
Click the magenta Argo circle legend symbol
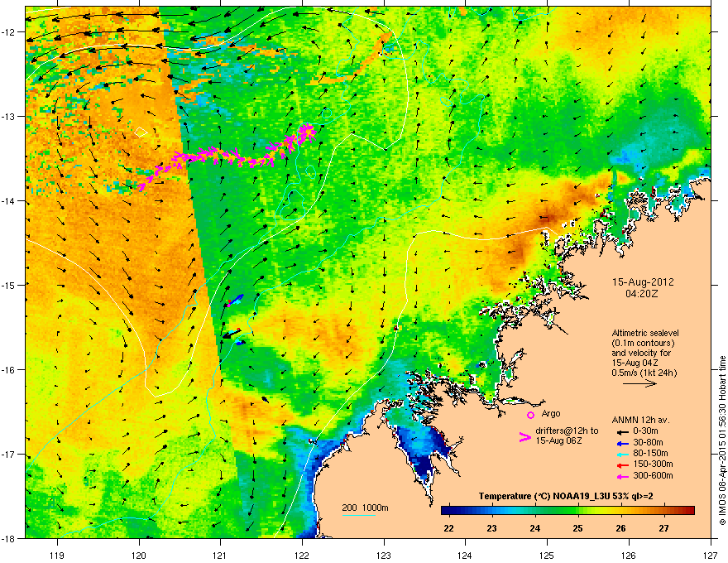pyautogui.click(x=530, y=415)
